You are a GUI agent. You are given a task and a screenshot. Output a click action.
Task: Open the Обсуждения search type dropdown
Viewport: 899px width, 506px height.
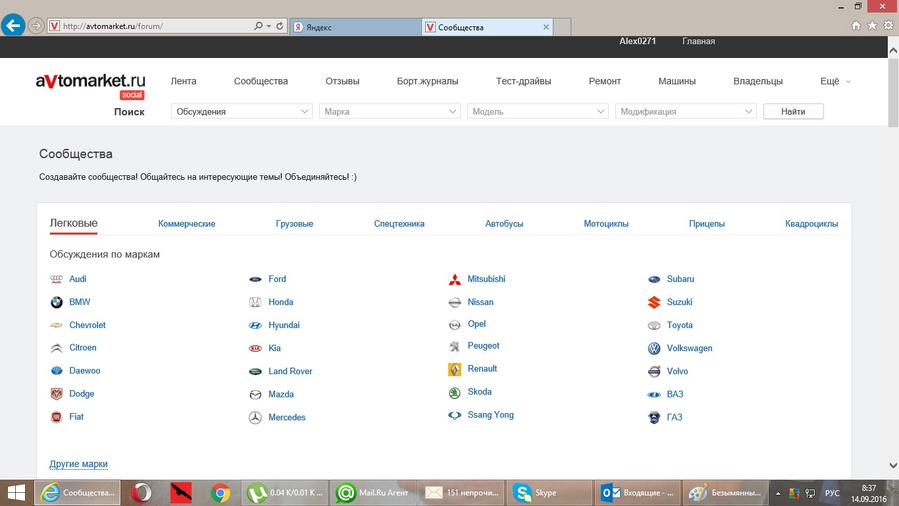click(x=241, y=111)
